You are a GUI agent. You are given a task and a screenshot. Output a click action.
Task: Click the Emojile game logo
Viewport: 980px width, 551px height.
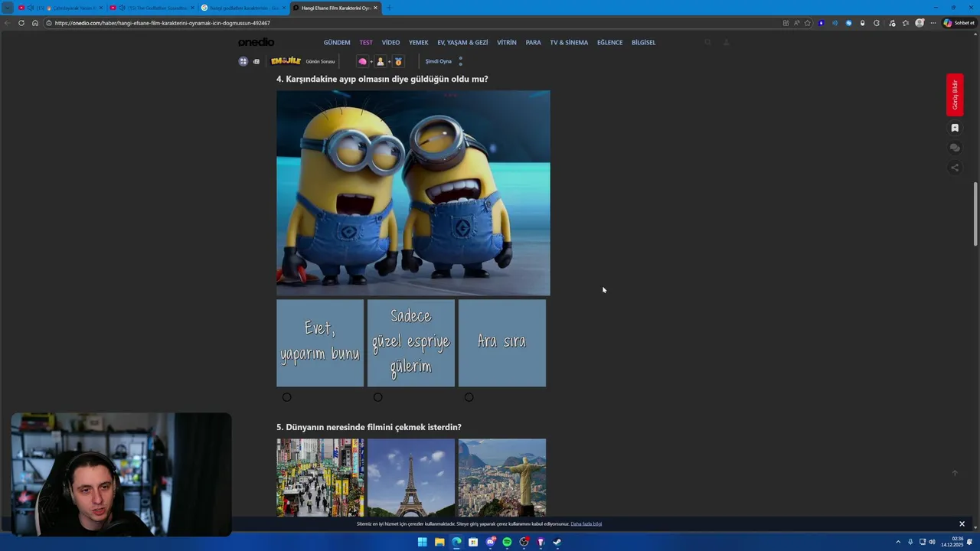click(286, 61)
